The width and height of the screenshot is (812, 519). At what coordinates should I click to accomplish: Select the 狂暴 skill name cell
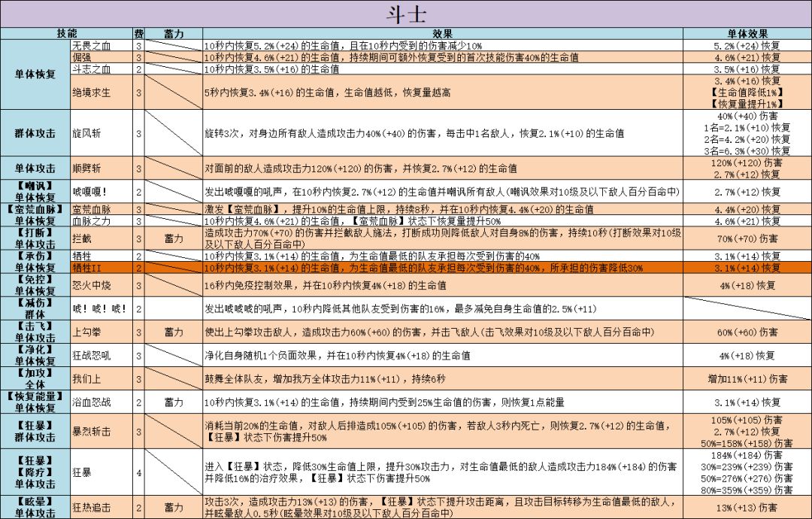coord(101,472)
